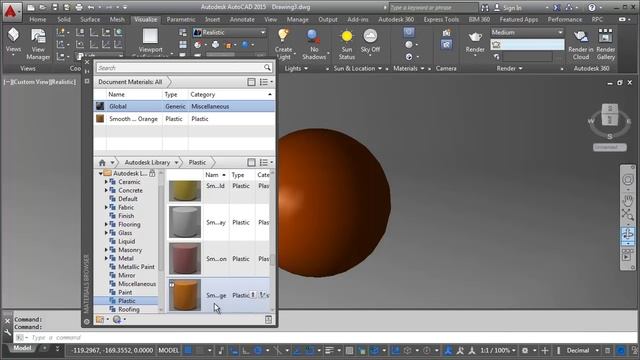The width and height of the screenshot is (640, 360).
Task: Click the red plastic material swatch
Action: (185, 258)
